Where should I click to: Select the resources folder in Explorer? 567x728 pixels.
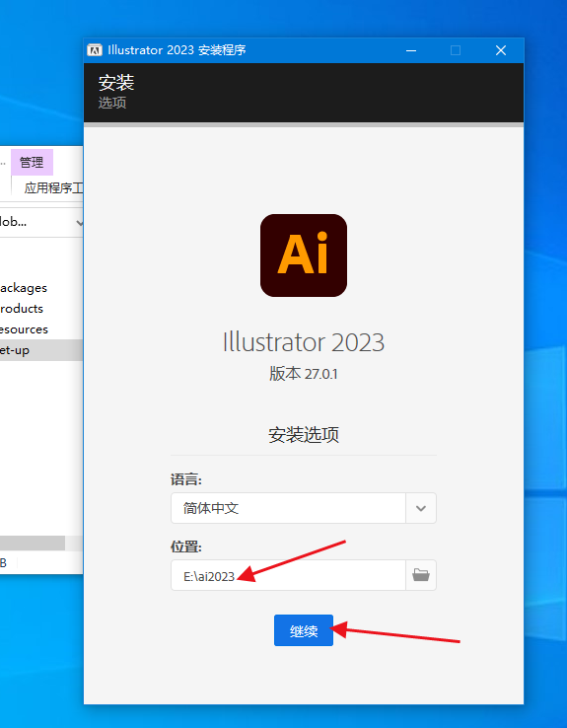[x=24, y=329]
